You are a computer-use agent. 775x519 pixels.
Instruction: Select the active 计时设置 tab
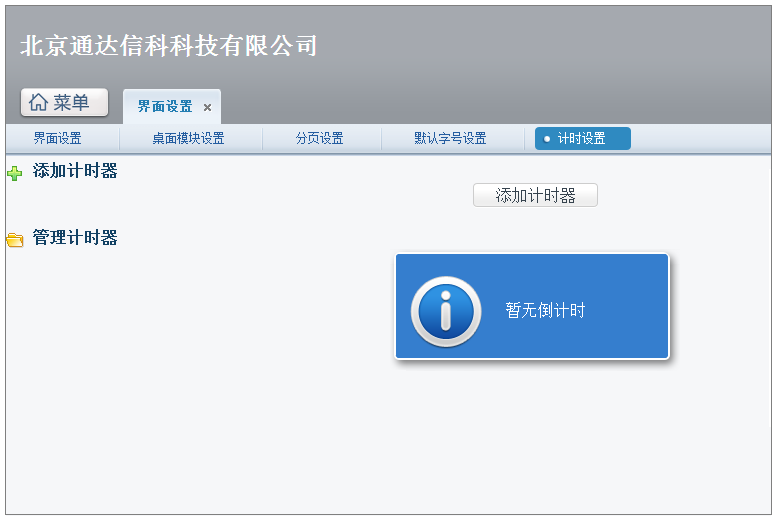(583, 138)
